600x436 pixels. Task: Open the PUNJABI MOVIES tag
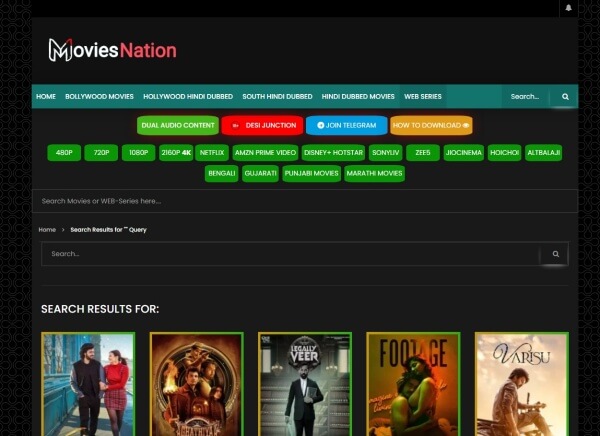pyautogui.click(x=311, y=173)
